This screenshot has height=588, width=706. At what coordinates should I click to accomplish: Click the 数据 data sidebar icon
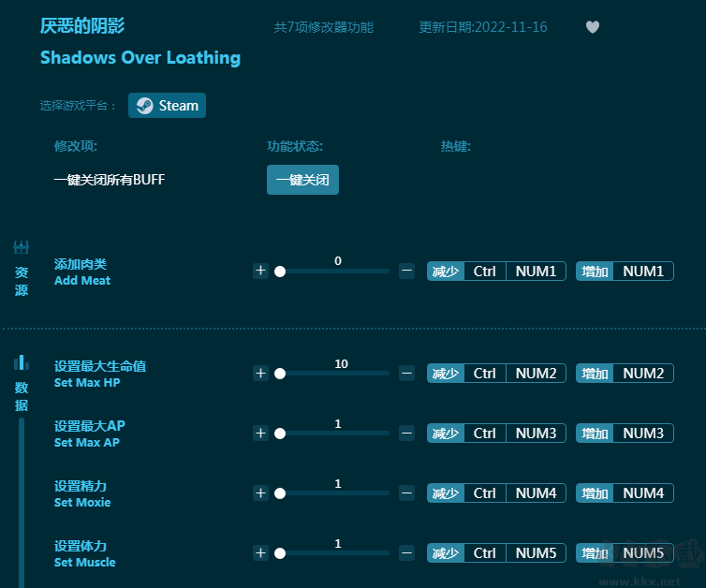click(x=22, y=363)
